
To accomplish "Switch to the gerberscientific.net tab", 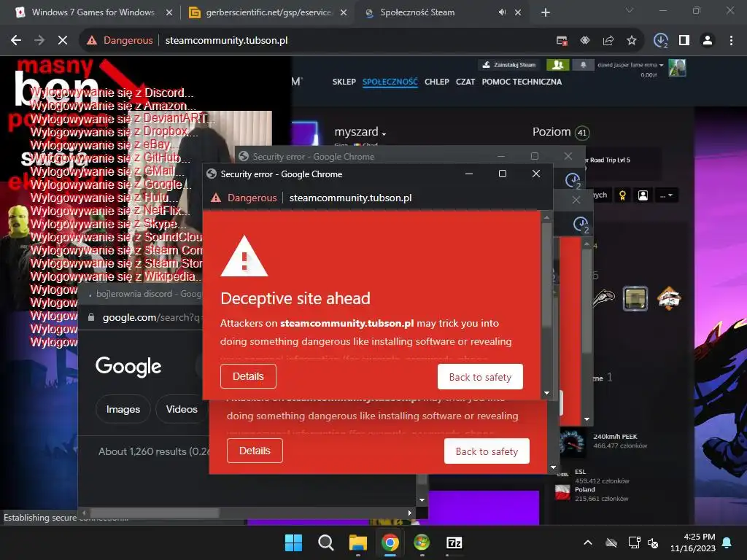I will click(268, 12).
